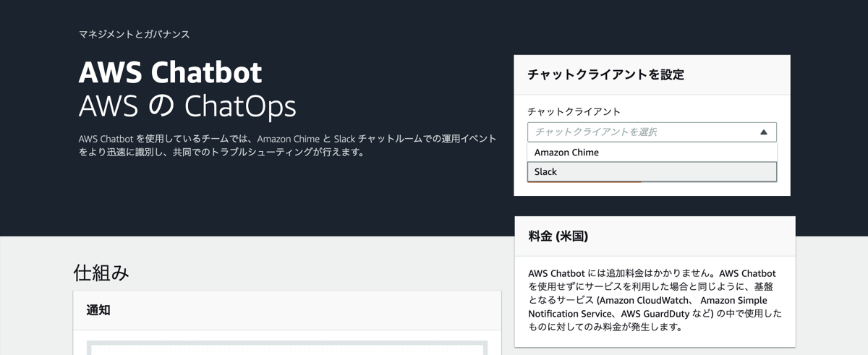Click the マネジメントとガバナンス breadcrumb text

tap(135, 34)
